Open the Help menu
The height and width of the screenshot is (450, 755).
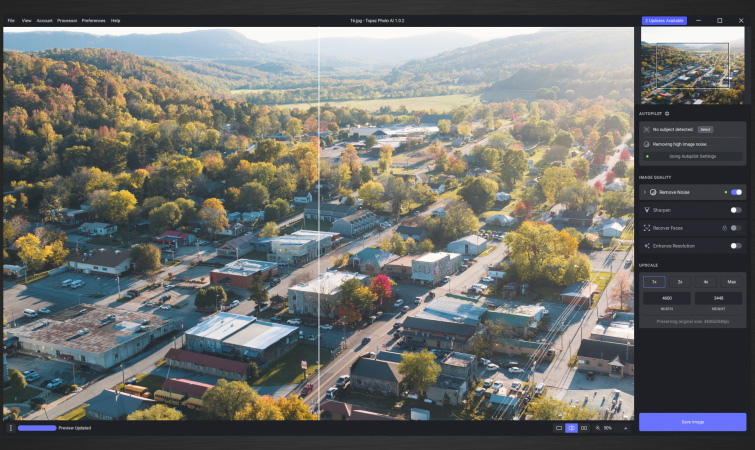pyautogui.click(x=116, y=21)
